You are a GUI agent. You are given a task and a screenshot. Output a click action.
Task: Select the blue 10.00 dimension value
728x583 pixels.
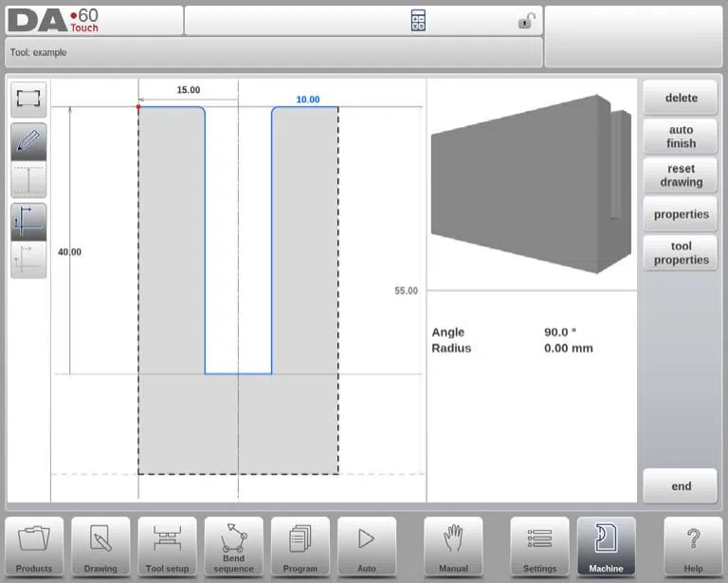click(x=308, y=100)
